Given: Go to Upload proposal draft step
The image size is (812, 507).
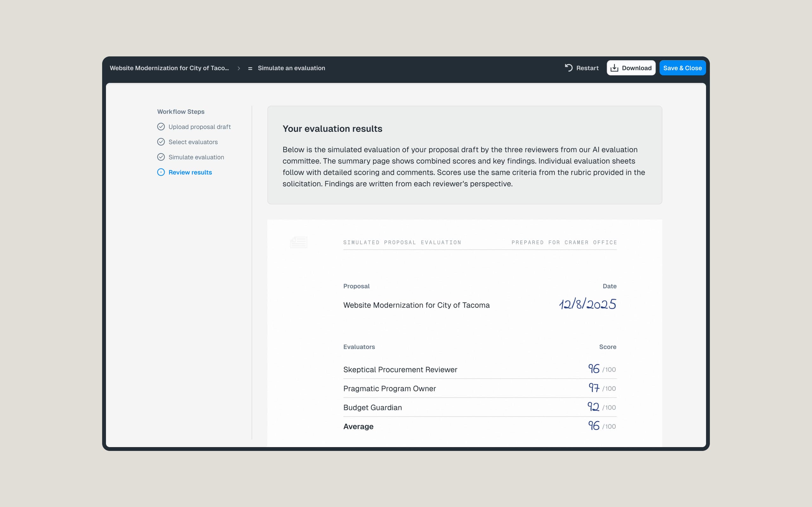Looking at the screenshot, I should coord(200,127).
